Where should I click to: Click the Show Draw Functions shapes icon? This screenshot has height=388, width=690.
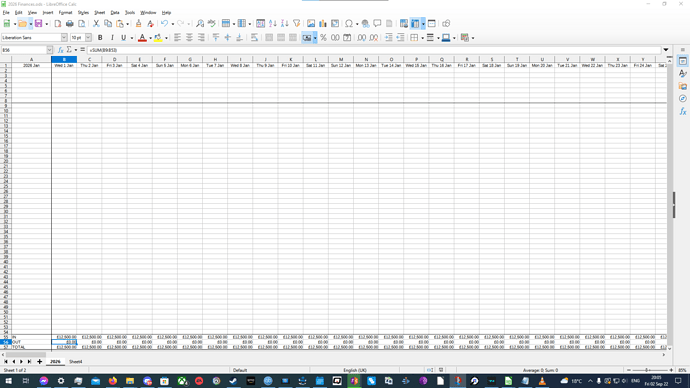tap(446, 23)
